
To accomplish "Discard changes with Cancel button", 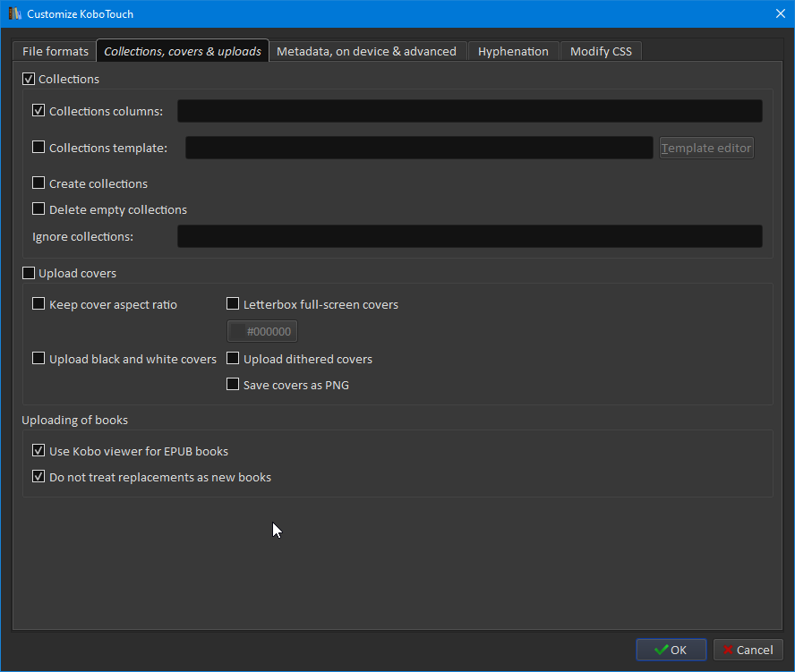I will point(748,650).
